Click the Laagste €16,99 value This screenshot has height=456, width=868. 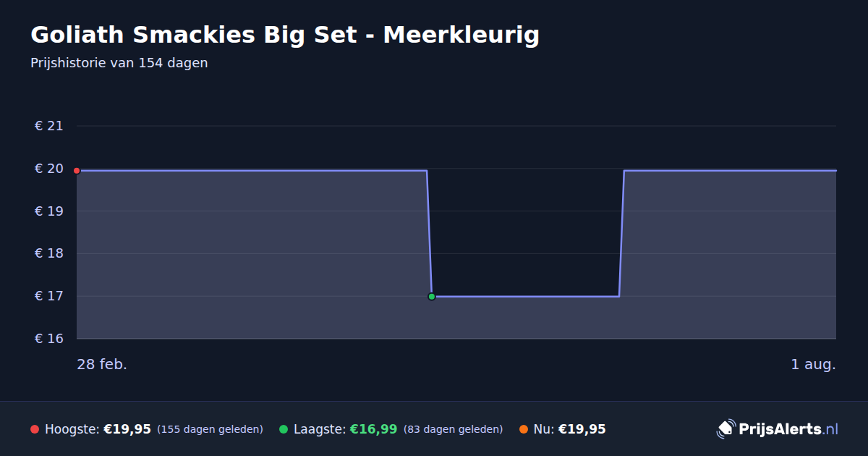373,429
